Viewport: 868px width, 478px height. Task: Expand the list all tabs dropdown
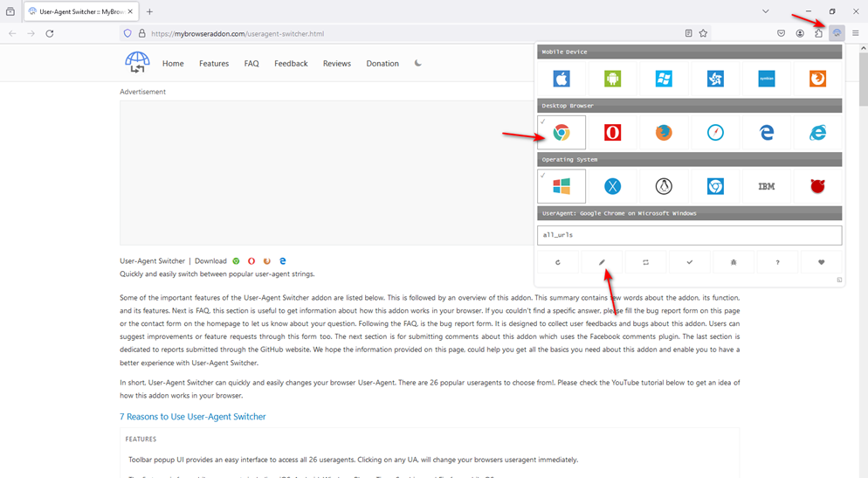click(x=766, y=11)
